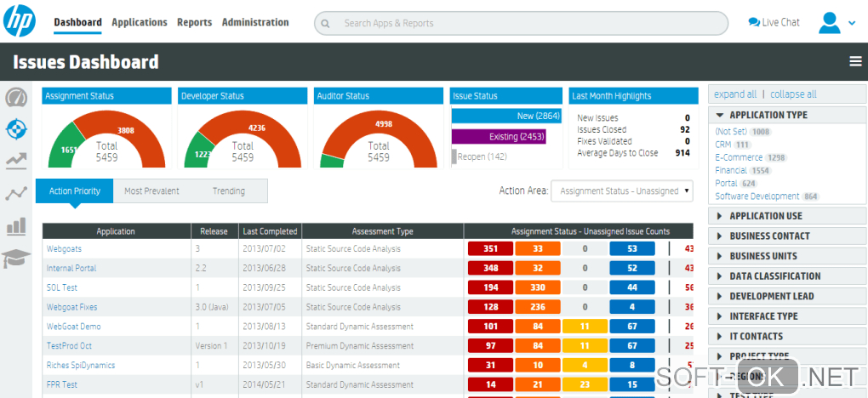Click the Auditor Status gauge chart
The width and height of the screenshot is (868, 398).
(x=379, y=139)
